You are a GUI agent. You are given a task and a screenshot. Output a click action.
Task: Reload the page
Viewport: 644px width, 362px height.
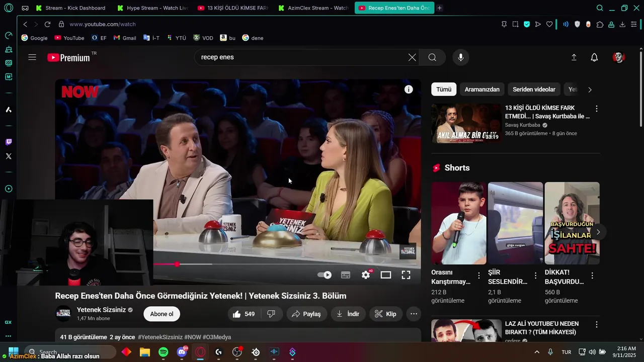[47, 24]
